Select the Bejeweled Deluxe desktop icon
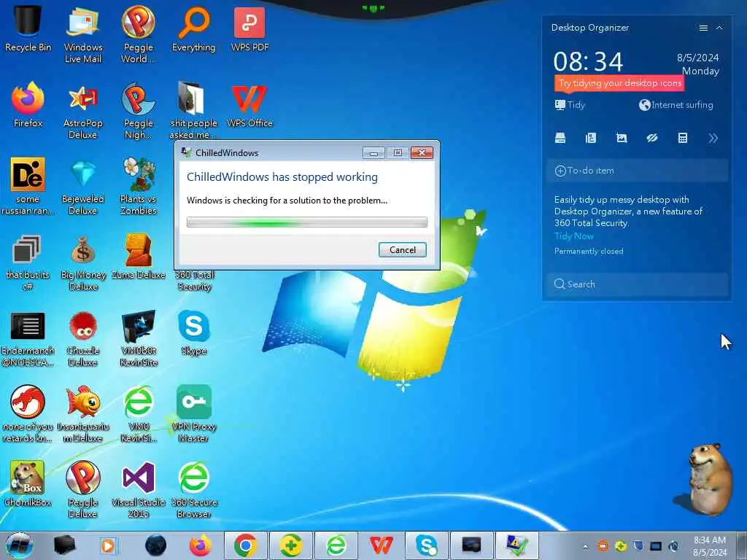 83,187
